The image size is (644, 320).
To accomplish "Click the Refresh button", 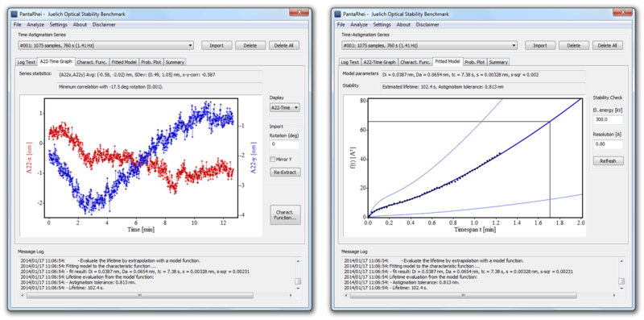I will [x=609, y=161].
